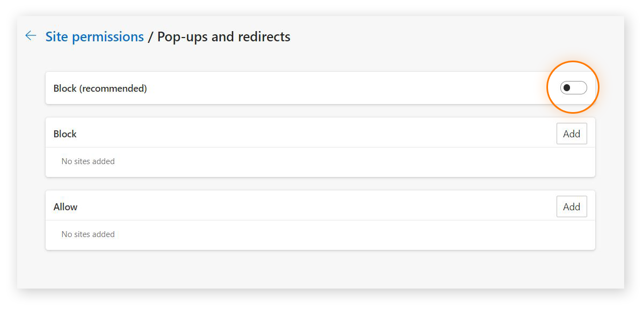
Task: Click the dark knob of the toggle switch
Action: point(567,88)
